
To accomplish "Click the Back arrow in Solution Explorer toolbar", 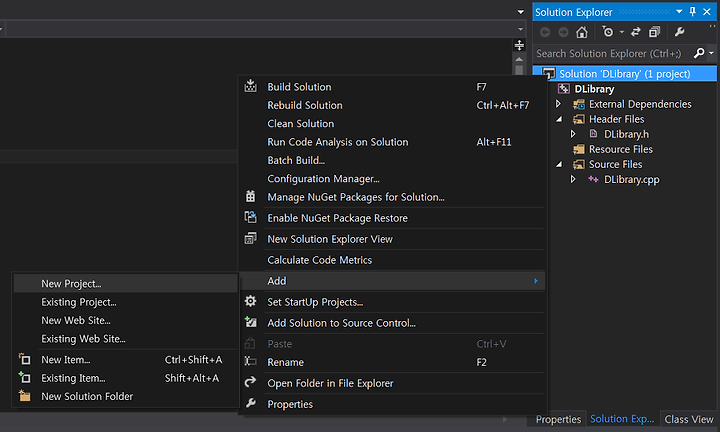I will pyautogui.click(x=545, y=32).
